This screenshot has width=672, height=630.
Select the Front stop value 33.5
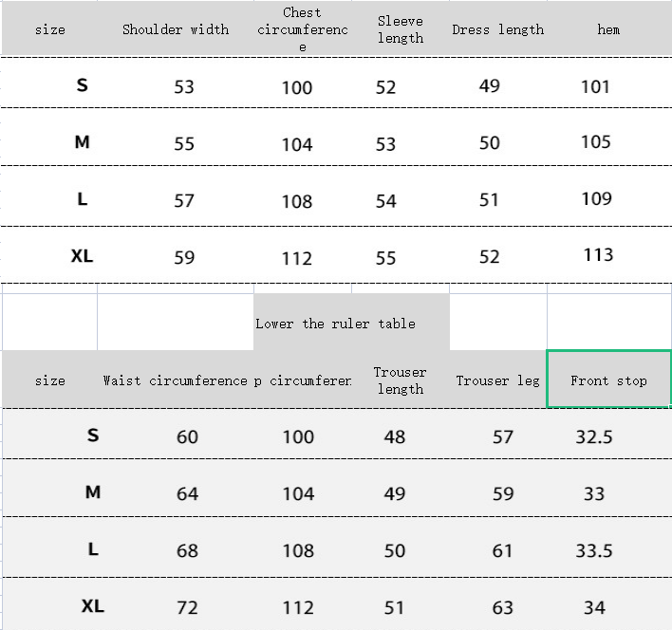click(x=594, y=550)
